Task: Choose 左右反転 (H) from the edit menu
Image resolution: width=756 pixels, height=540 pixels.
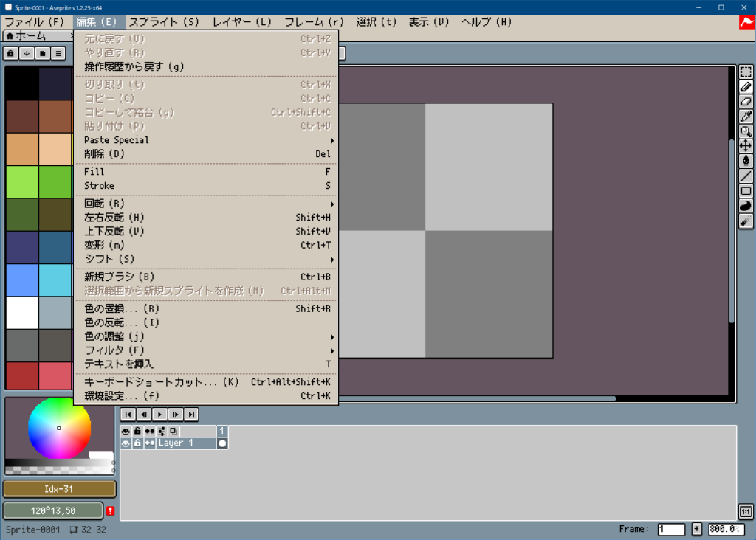Action: pyautogui.click(x=207, y=218)
